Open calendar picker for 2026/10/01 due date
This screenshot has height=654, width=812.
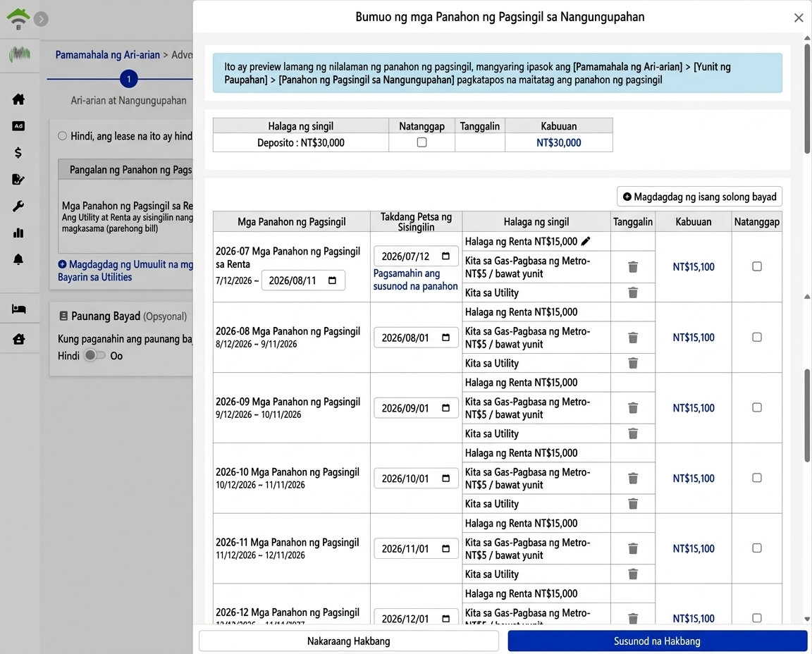446,479
